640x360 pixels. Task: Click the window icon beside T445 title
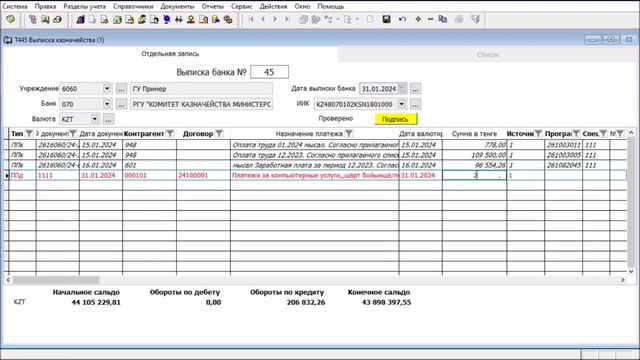coord(8,40)
